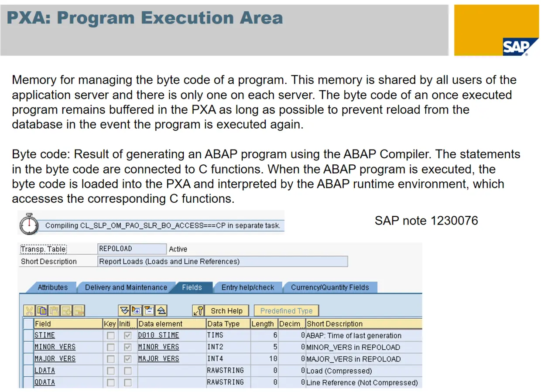This screenshot has height=392, width=541.
Task: Select the LDATA row selector box
Action: coord(28,371)
